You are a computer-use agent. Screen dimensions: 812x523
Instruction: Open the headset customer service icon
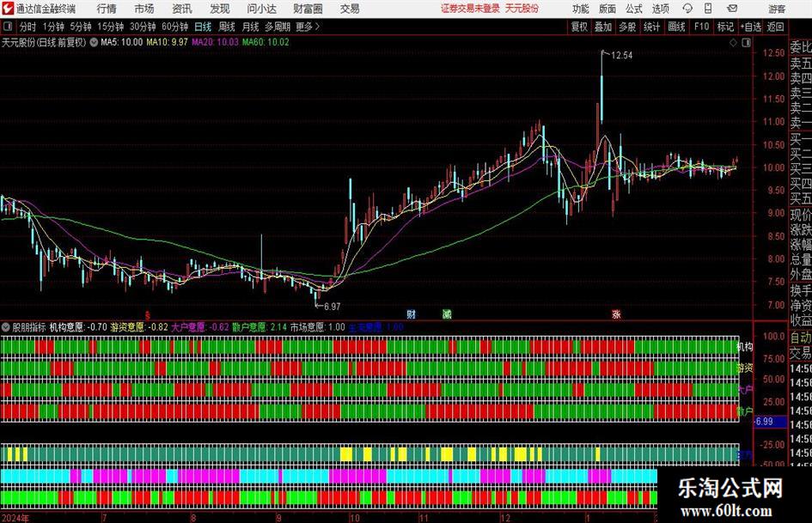click(x=687, y=9)
